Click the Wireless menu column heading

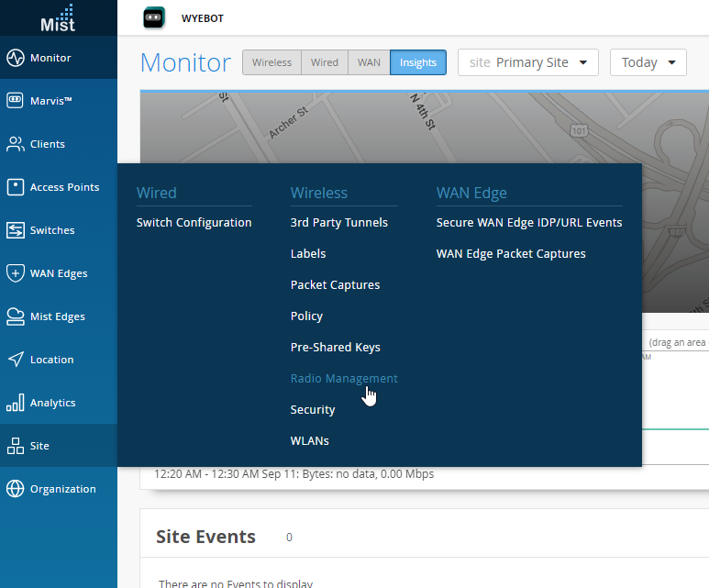click(319, 194)
